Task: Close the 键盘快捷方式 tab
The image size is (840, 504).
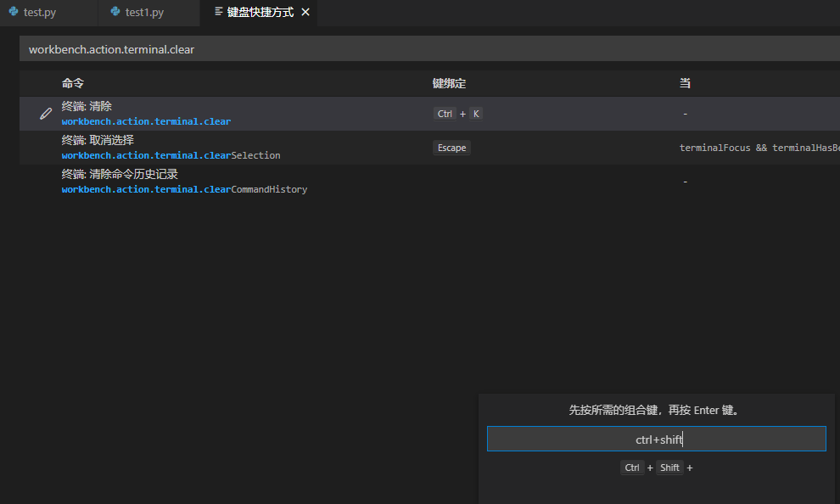Action: pos(306,13)
